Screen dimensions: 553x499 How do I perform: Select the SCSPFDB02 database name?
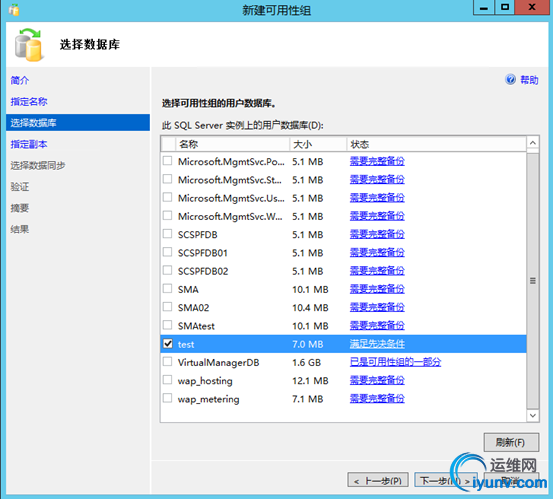[203, 271]
